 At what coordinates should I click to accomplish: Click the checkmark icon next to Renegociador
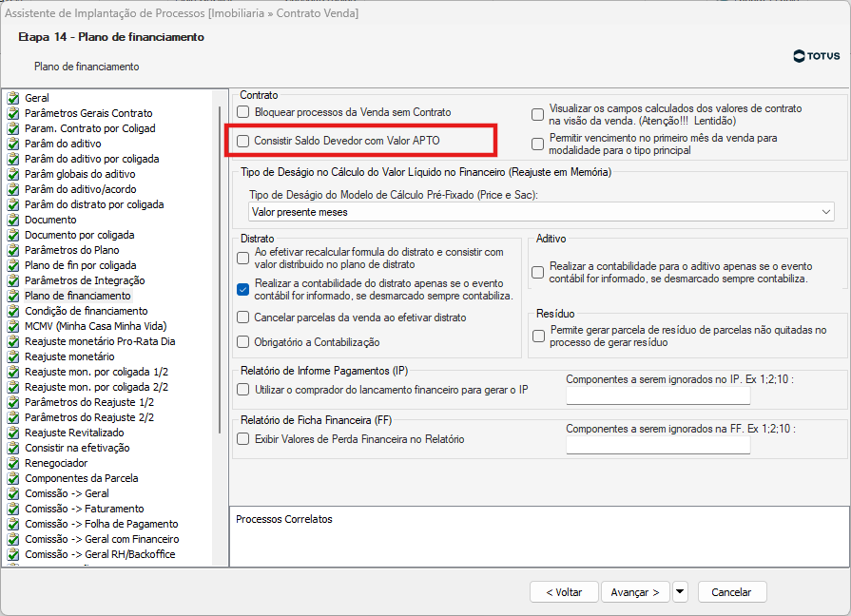coord(13,463)
